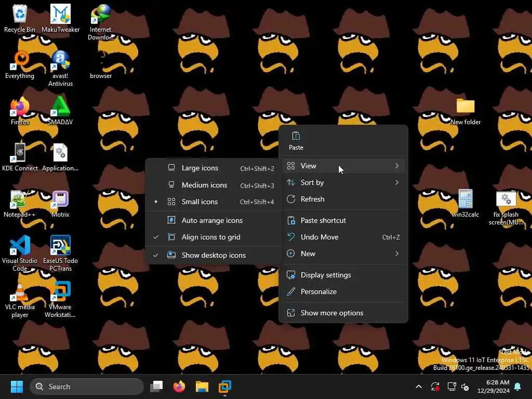
Task: Choose Medium icons view
Action: (x=215, y=185)
